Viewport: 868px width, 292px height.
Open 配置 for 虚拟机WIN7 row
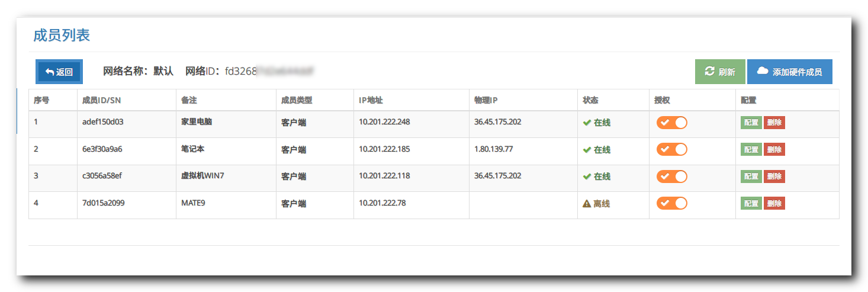point(751,177)
